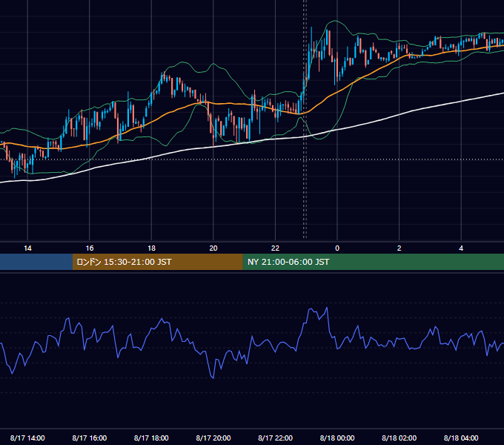504x445 pixels.
Task: Click the '0' hour axis label
Action: tap(337, 248)
